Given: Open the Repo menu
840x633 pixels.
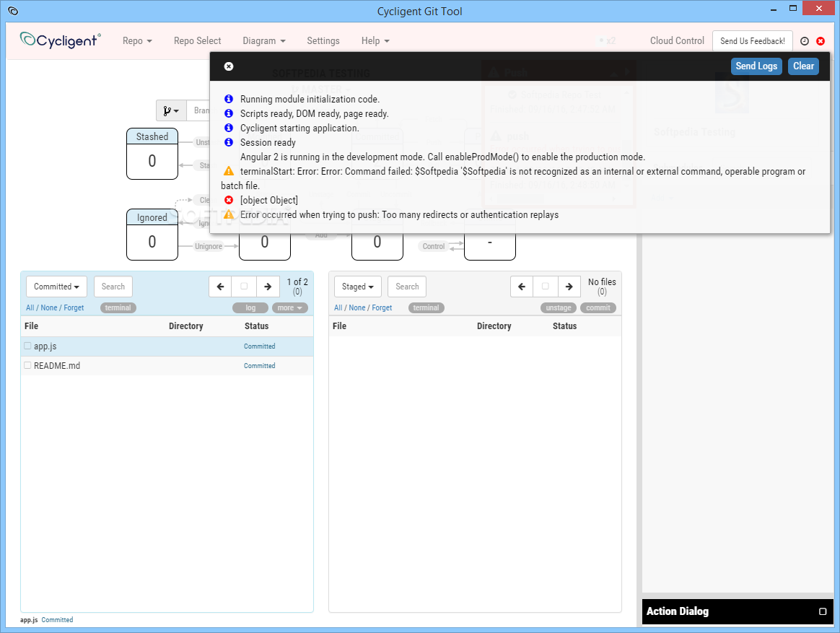Looking at the screenshot, I should (137, 40).
